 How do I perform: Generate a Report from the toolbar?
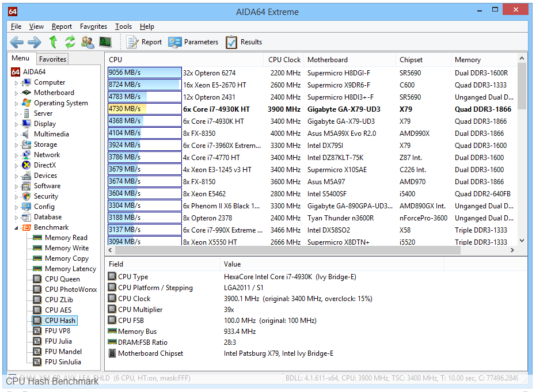[144, 42]
